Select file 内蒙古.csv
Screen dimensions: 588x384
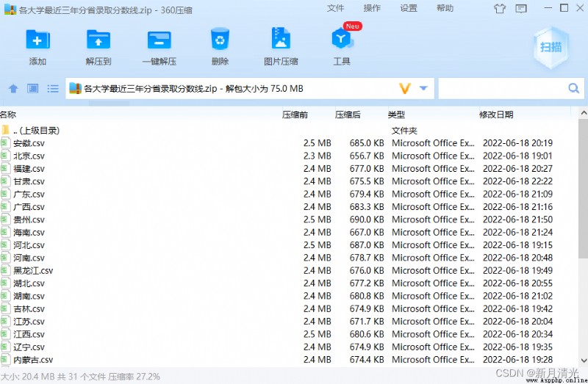tap(289, 360)
